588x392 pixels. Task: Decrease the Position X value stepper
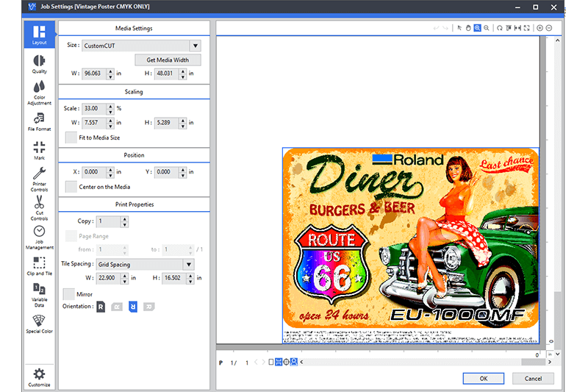(110, 175)
